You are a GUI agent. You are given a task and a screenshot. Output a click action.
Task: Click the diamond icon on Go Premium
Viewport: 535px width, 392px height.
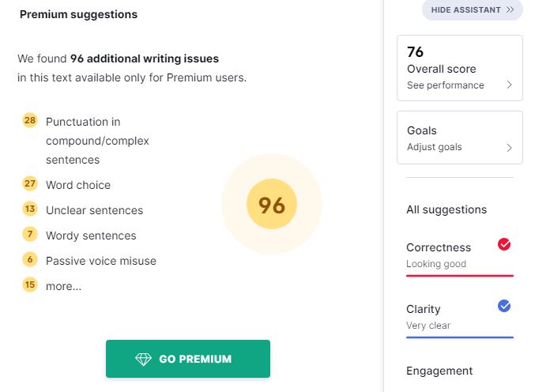(143, 359)
